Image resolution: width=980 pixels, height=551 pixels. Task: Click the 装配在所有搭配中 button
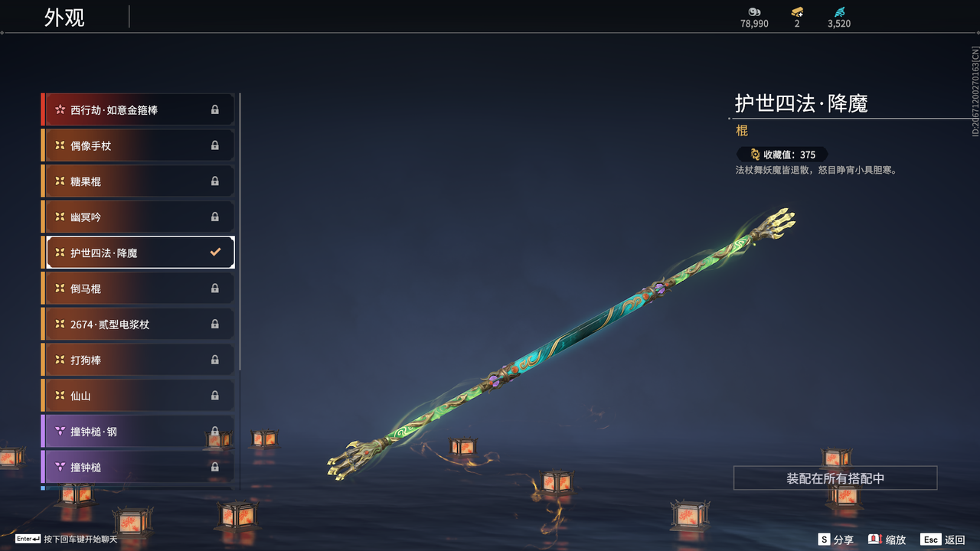tap(835, 478)
